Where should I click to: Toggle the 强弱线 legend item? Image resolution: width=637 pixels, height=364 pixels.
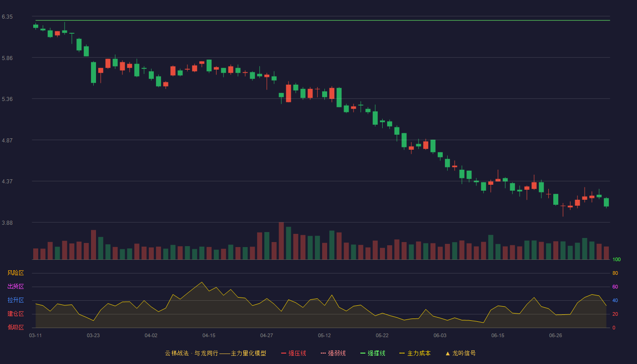[x=333, y=353]
